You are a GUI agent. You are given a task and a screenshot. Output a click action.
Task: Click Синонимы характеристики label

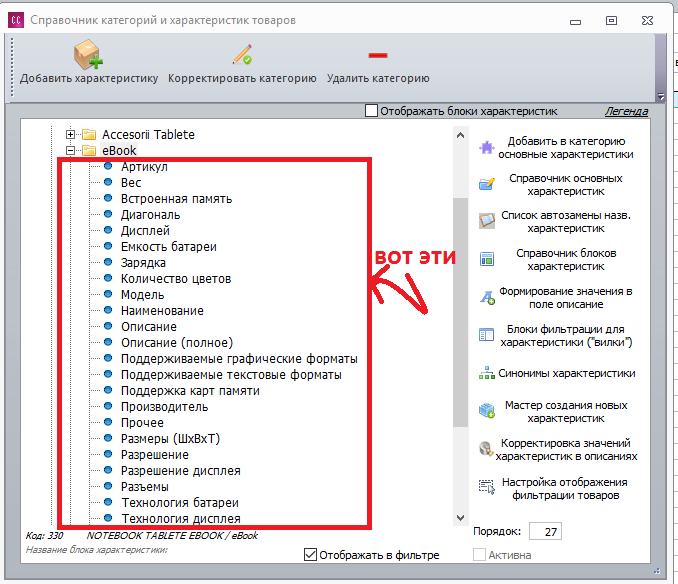[x=567, y=373]
